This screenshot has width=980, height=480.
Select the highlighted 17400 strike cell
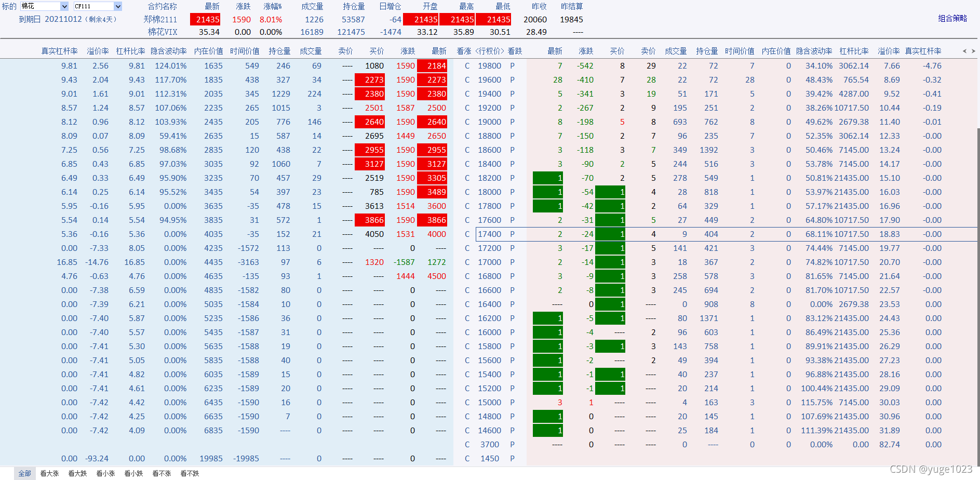click(x=490, y=234)
